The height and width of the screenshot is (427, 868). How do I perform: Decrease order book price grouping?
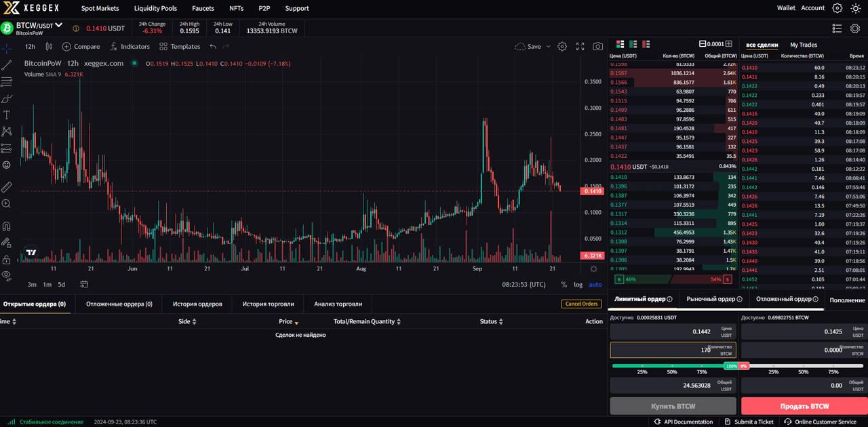pyautogui.click(x=703, y=43)
